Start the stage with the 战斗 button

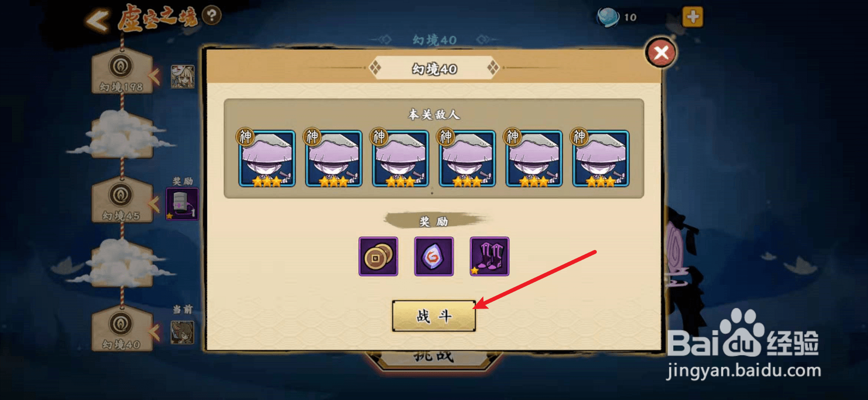[434, 316]
